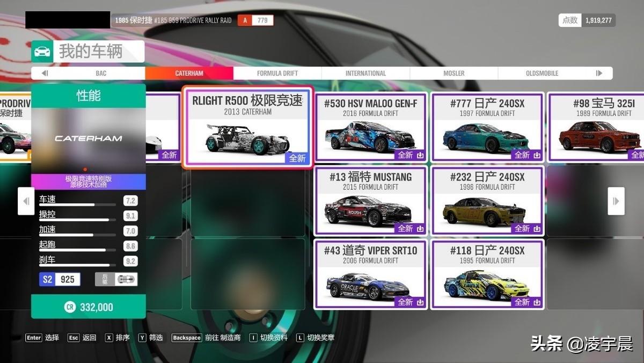Select the RLIGHT R500 2013 Caterham car card
The width and height of the screenshot is (644, 363).
pyautogui.click(x=247, y=128)
